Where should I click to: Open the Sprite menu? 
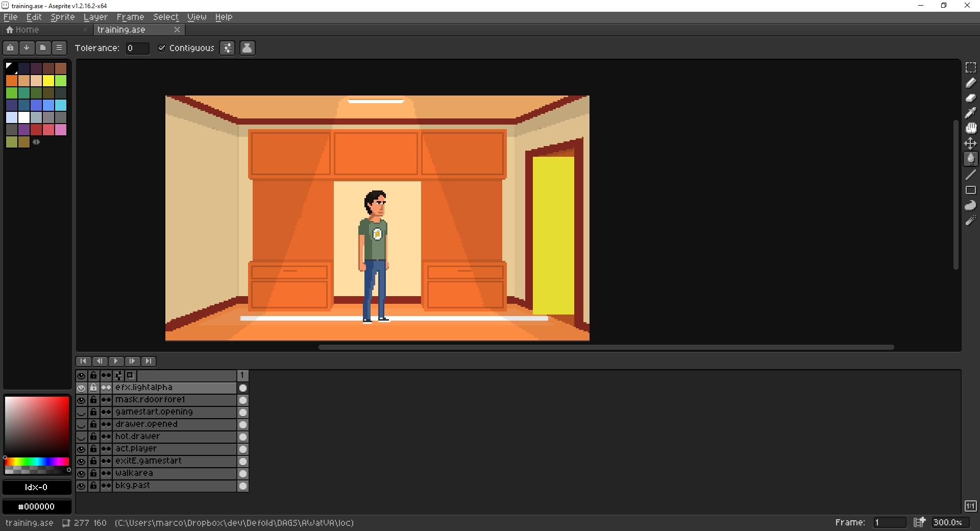(62, 17)
